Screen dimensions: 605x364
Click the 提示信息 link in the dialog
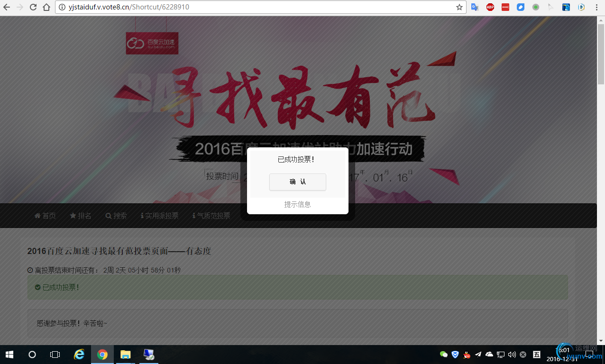(x=297, y=204)
